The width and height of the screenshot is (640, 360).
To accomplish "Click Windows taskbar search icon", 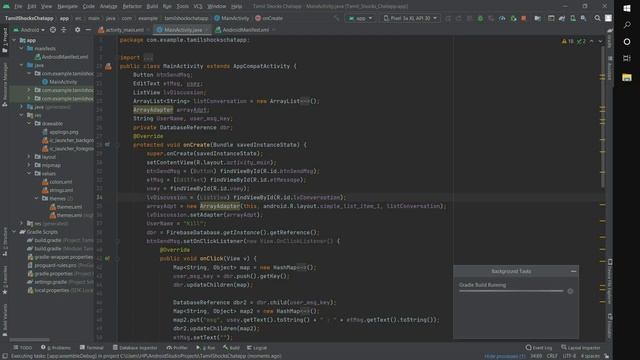I will coord(627,25).
